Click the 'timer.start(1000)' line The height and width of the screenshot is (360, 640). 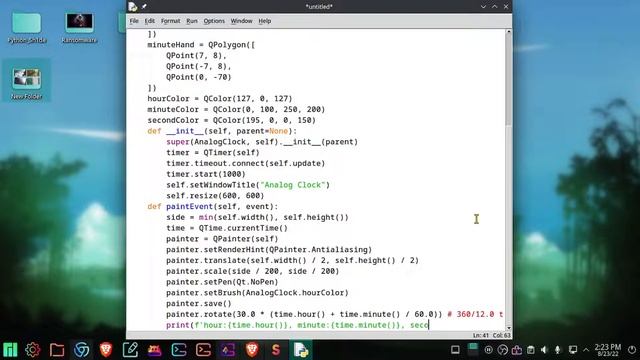pyautogui.click(x=206, y=174)
